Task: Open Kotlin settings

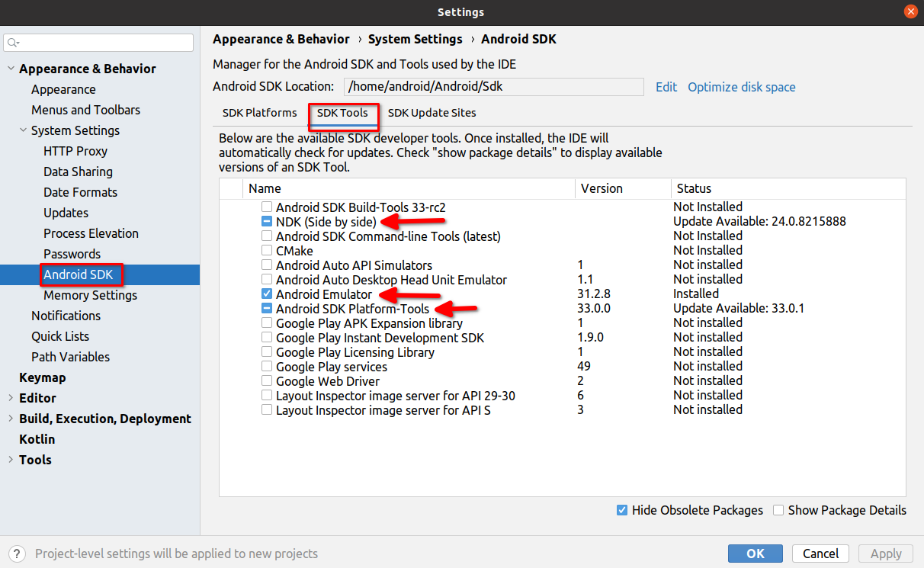Action: (37, 439)
